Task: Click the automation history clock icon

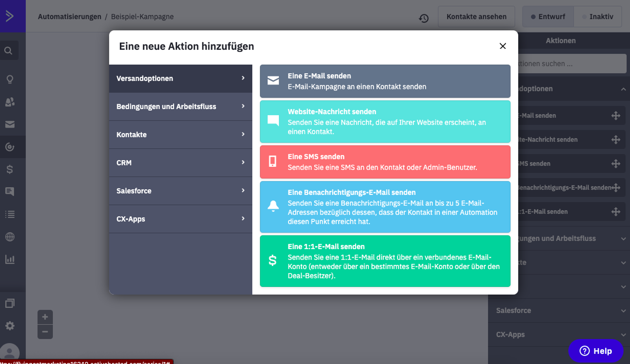Action: pos(424,18)
